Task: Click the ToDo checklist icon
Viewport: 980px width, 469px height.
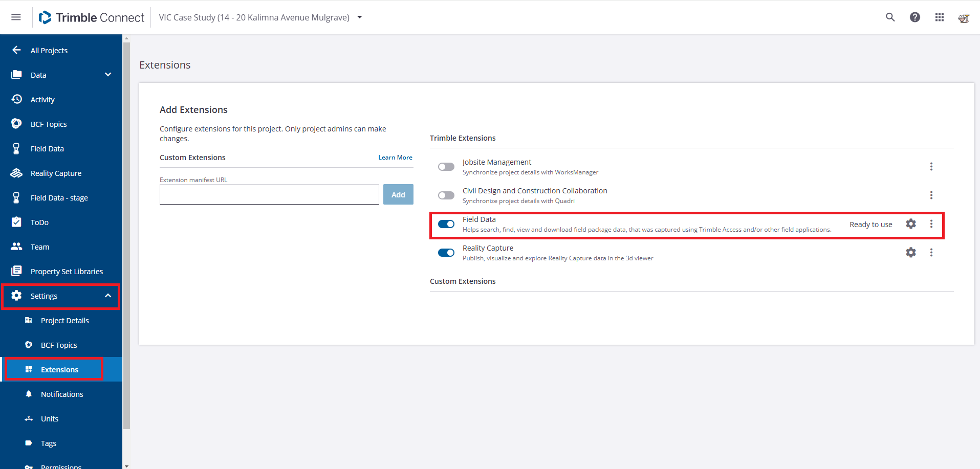Action: coord(16,222)
